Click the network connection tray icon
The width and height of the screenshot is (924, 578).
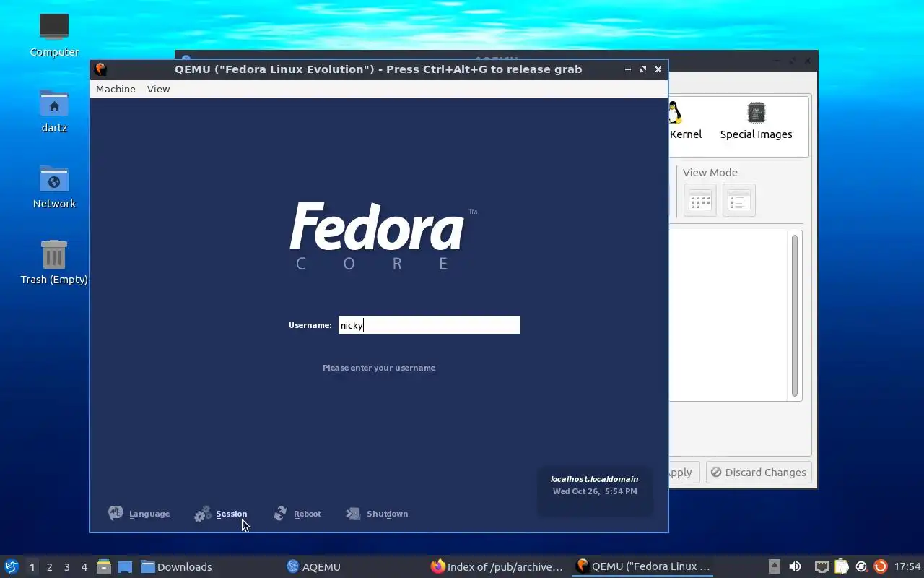pos(821,567)
